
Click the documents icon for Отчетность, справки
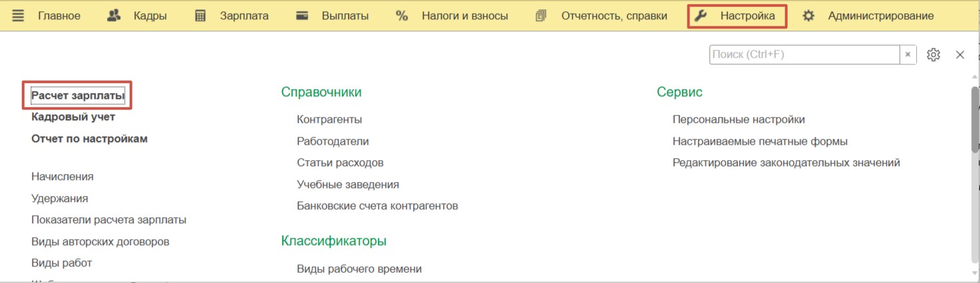[x=541, y=16]
